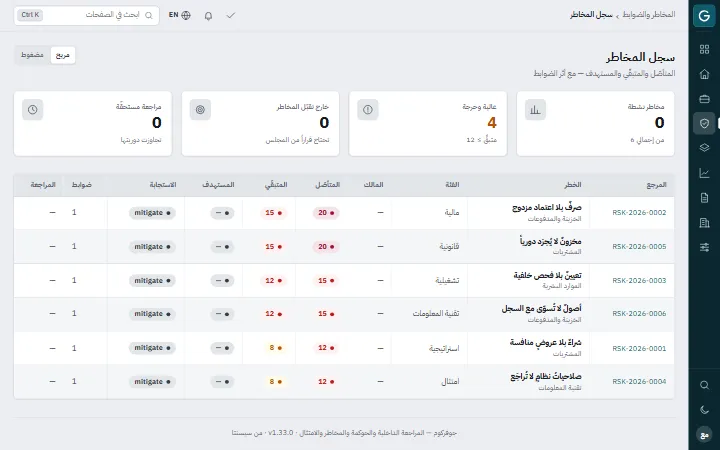The image size is (720, 450).
Task: Open risk RSK-2026-0001
Action: 639,349
